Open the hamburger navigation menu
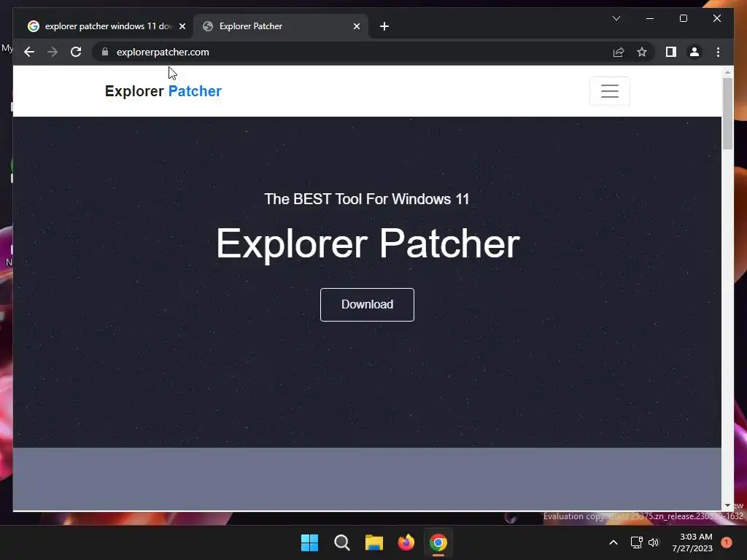 609,91
